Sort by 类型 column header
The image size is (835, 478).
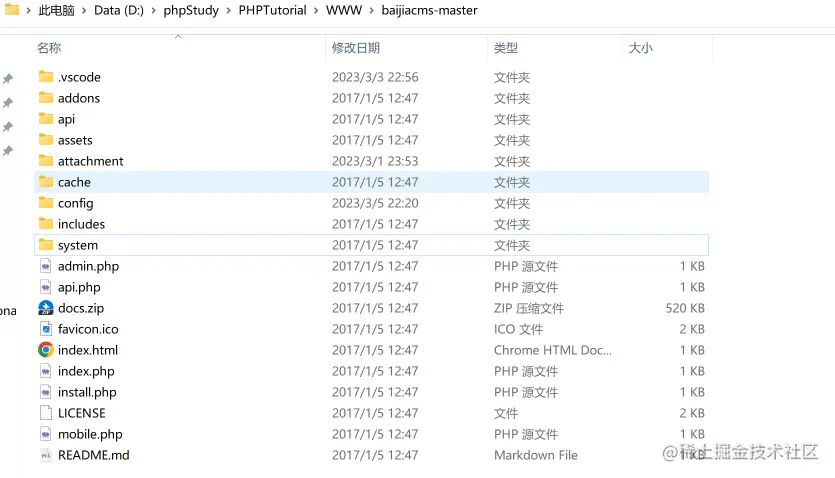pos(505,48)
